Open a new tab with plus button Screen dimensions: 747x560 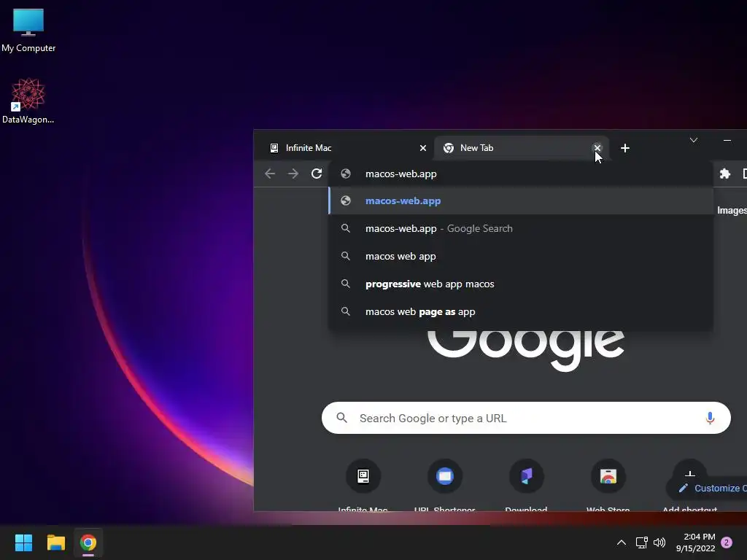tap(625, 148)
